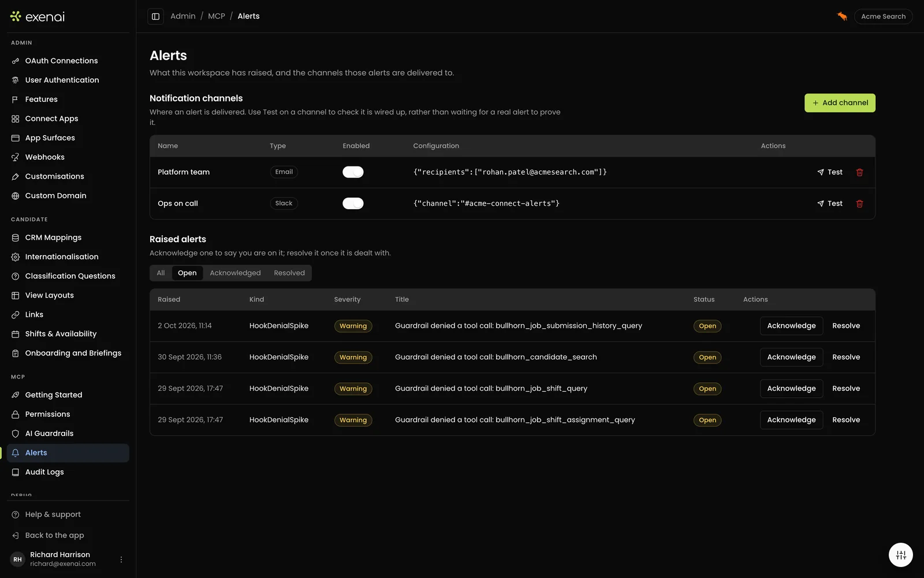Viewport: 924px width, 578px height.
Task: Delete the Ops on call channel
Action: (x=859, y=203)
